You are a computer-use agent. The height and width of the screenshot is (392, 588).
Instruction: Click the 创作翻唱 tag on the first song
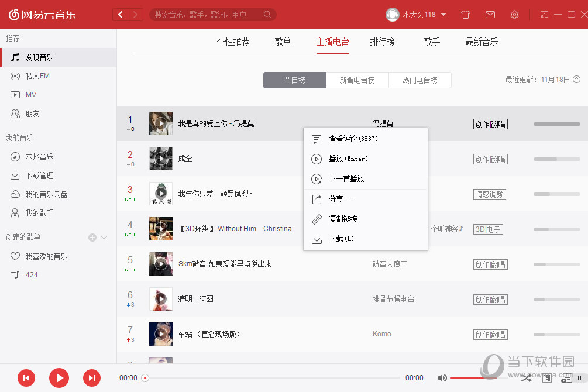click(x=490, y=123)
